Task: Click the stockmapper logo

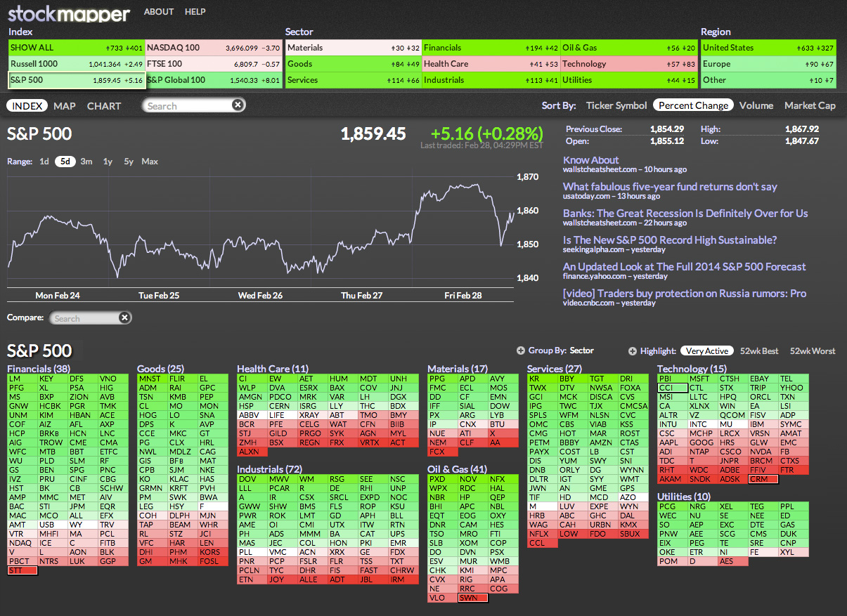Action: pyautogui.click(x=69, y=13)
